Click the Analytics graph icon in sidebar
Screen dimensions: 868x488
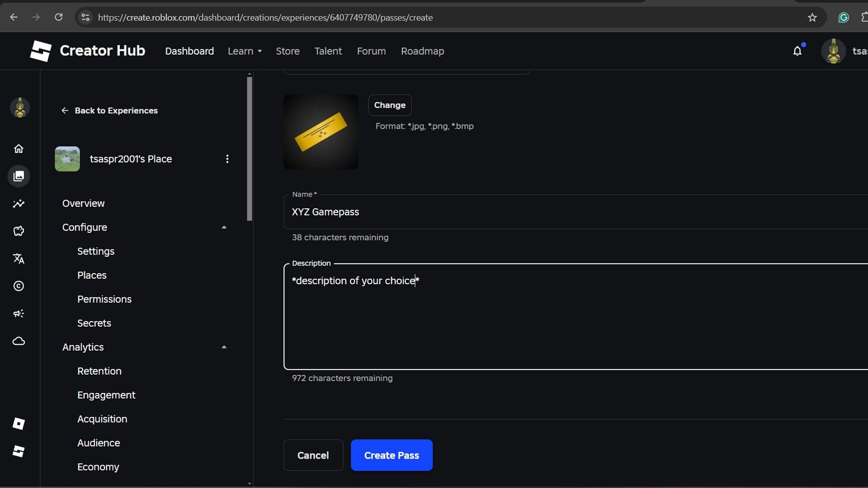[x=19, y=203]
